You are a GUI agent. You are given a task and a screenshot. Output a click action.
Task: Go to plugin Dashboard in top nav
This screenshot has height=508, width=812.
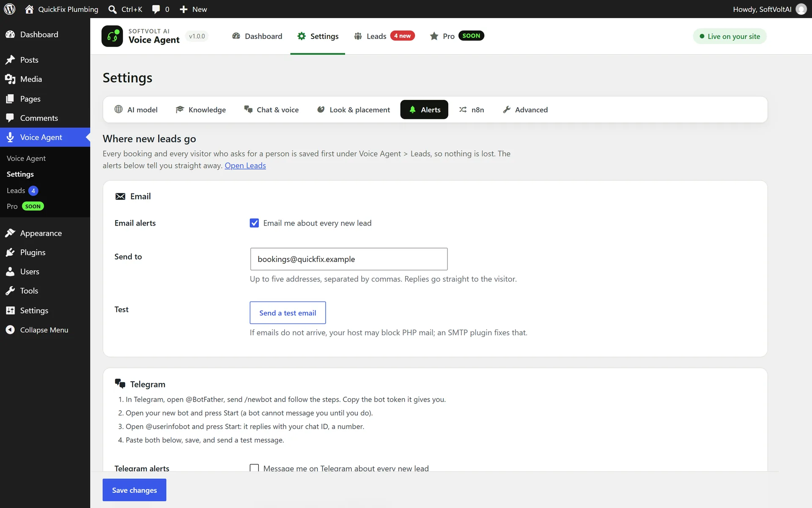(x=257, y=36)
